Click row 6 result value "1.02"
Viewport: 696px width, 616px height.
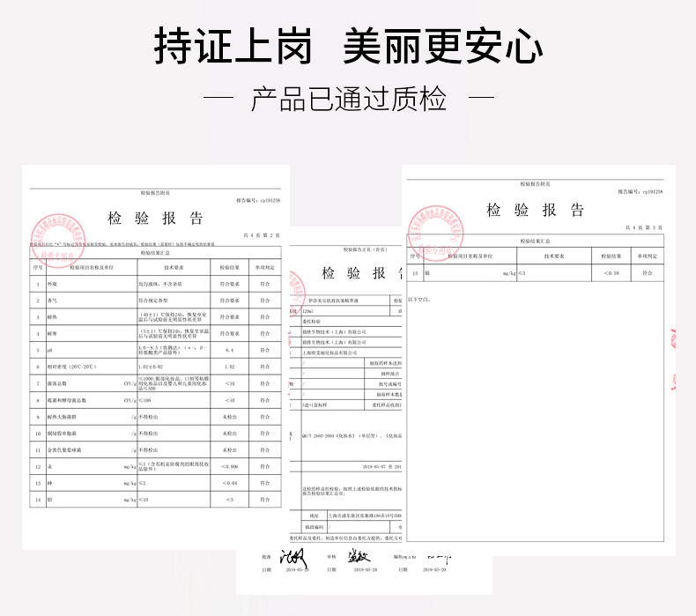click(229, 367)
